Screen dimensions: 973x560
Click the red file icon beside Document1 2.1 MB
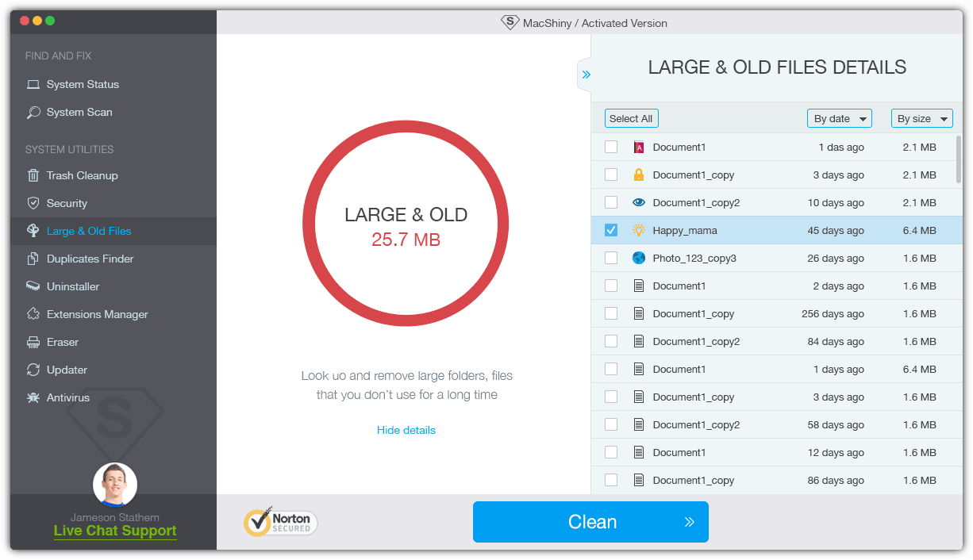639,147
